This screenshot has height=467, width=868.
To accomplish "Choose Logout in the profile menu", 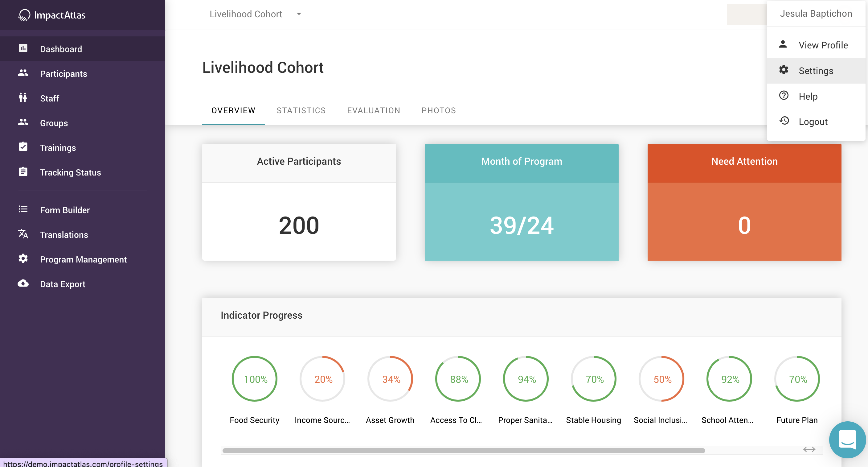I will pos(813,122).
